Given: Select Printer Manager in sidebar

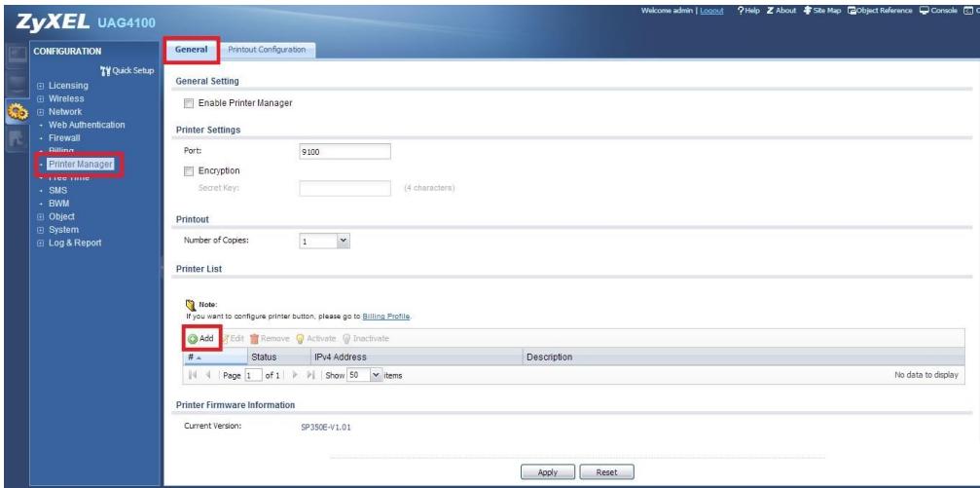Looking at the screenshot, I should tap(81, 165).
